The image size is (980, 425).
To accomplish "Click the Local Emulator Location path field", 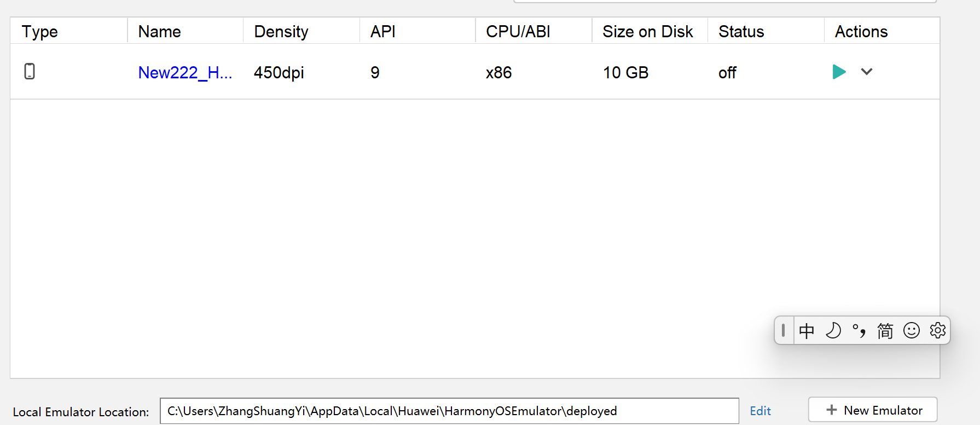I will tap(449, 411).
